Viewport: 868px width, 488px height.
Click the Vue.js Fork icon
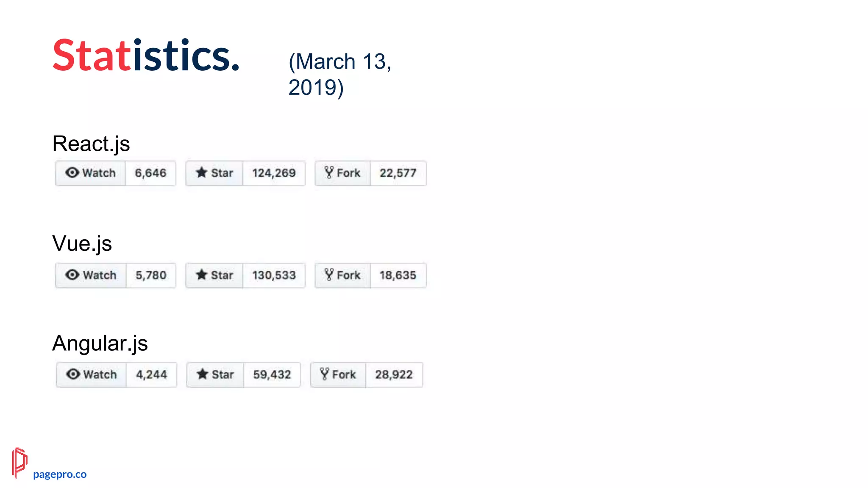pyautogui.click(x=329, y=275)
